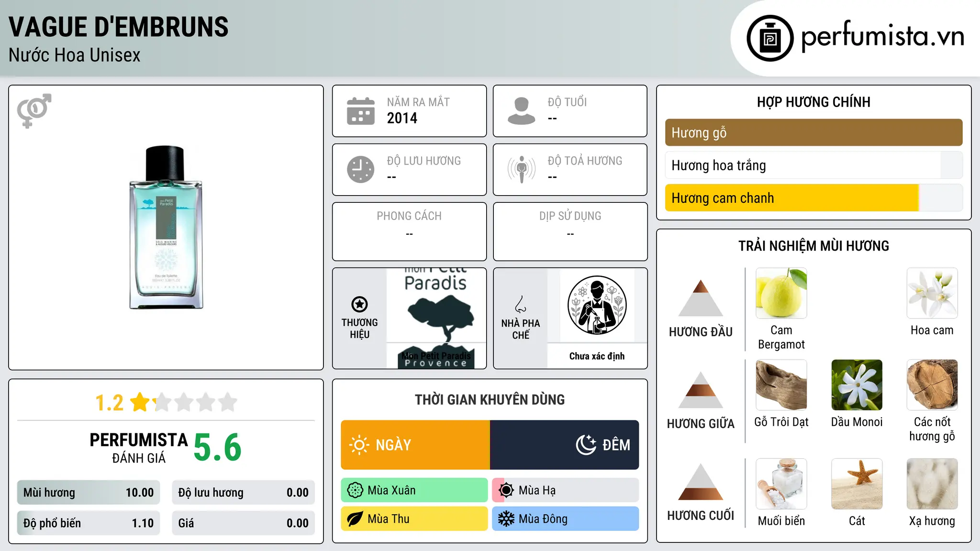The image size is (980, 551).
Task: Click the flower icon for Mùa Xuân
Action: pos(355,490)
